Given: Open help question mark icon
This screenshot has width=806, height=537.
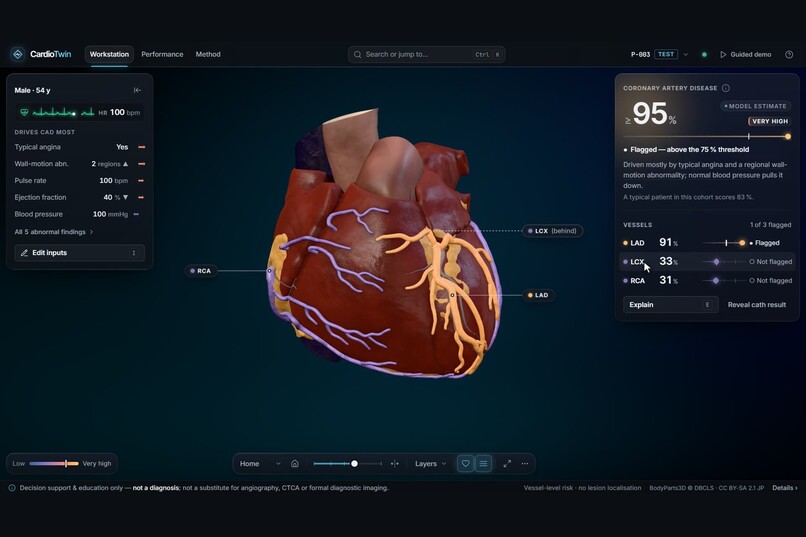Looking at the screenshot, I should pos(789,54).
